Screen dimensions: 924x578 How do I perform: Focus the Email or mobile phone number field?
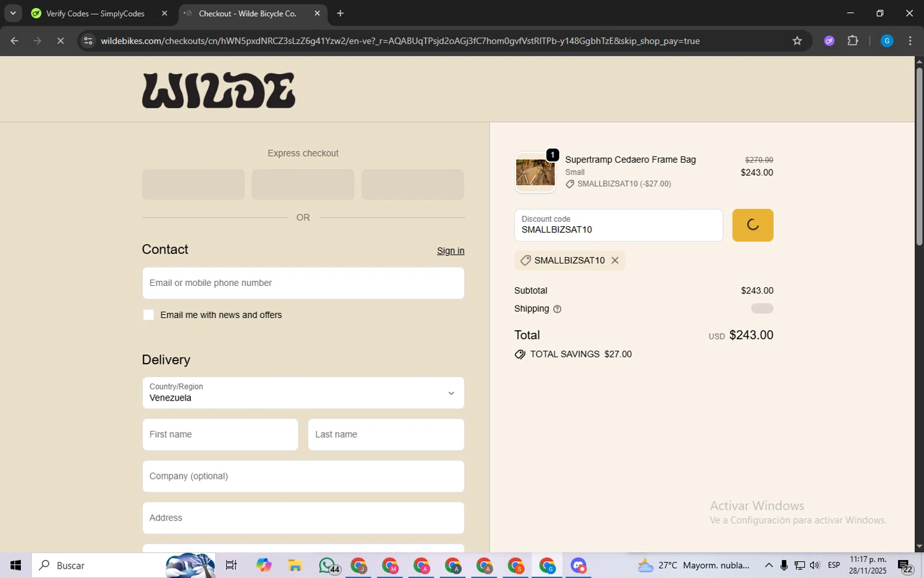click(x=303, y=283)
